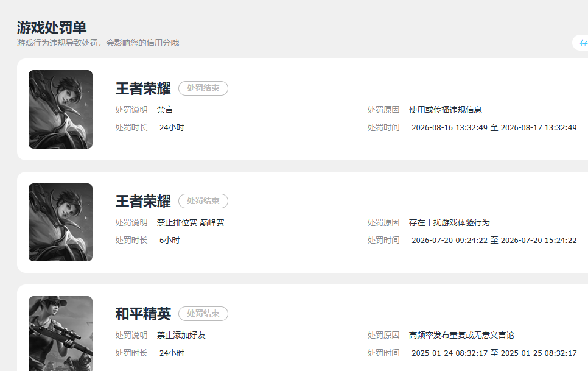Open the 和平精英 sniper character thumbnail

[60, 333]
